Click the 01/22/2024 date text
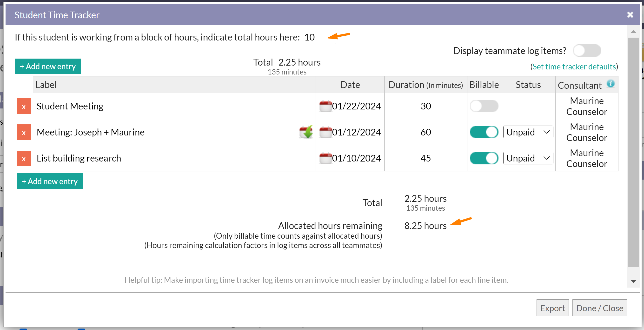This screenshot has height=330, width=644. click(x=356, y=106)
